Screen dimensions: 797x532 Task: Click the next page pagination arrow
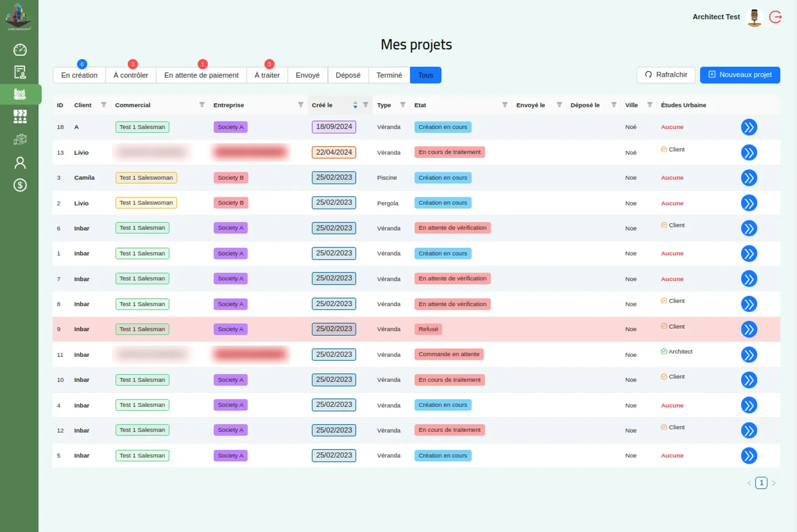[774, 483]
